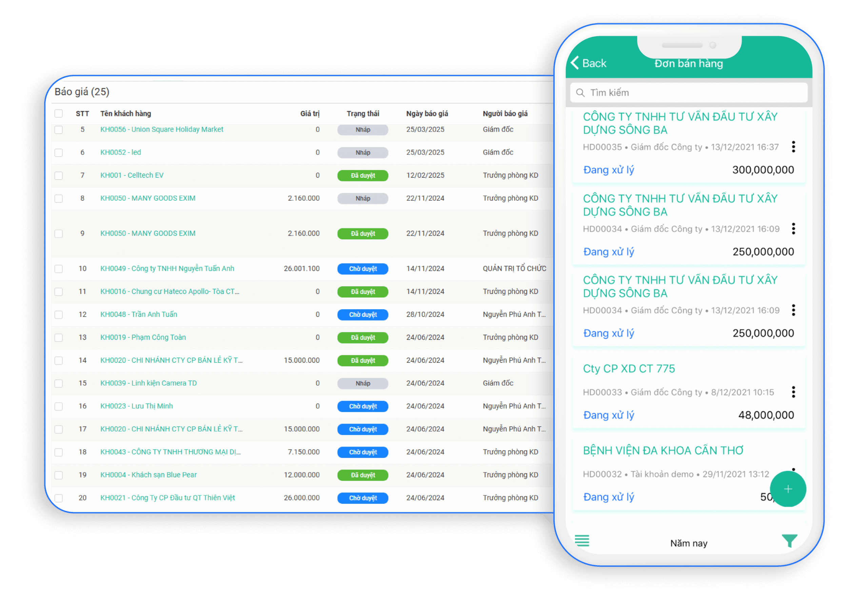Select all rows with header checkbox
The image size is (868, 600).
pos(59,114)
